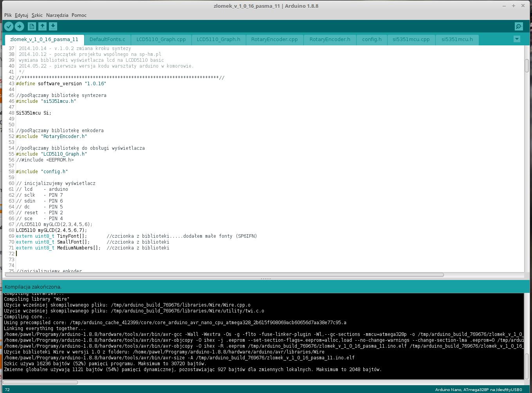Expand the tab options dropdown arrow

(x=517, y=39)
